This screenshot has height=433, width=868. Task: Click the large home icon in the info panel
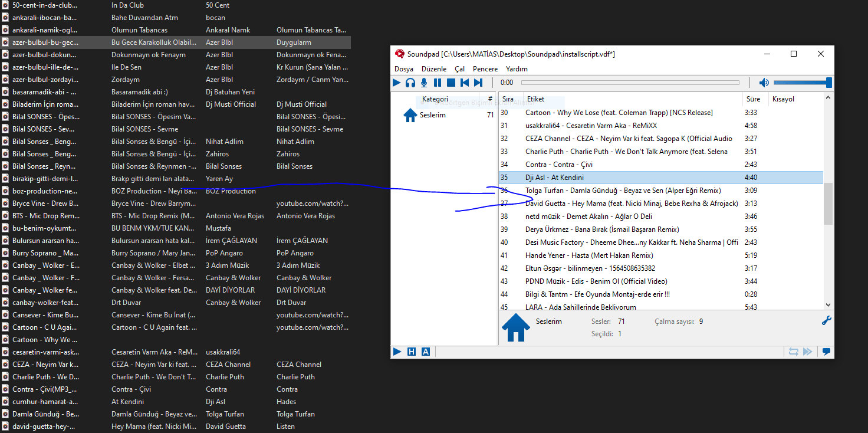(x=515, y=327)
